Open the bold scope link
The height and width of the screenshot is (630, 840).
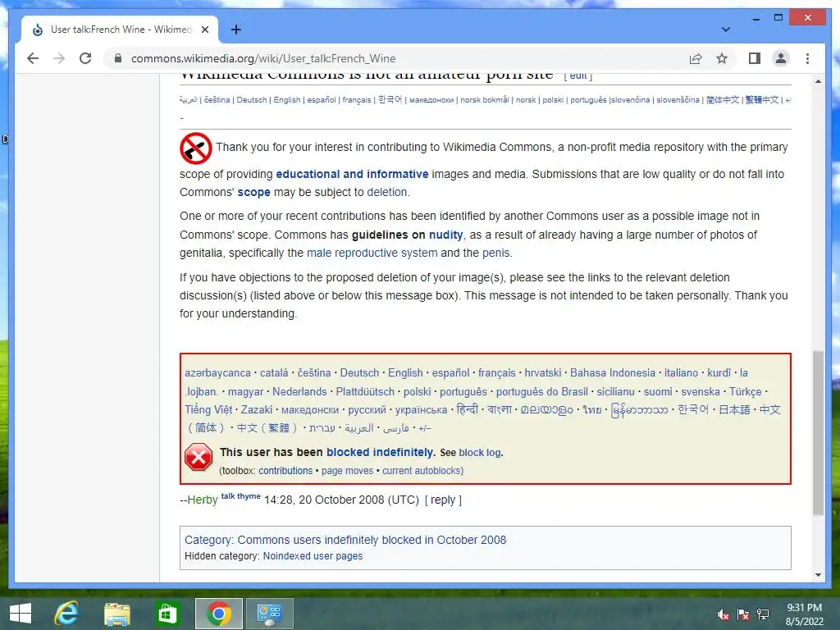click(254, 192)
